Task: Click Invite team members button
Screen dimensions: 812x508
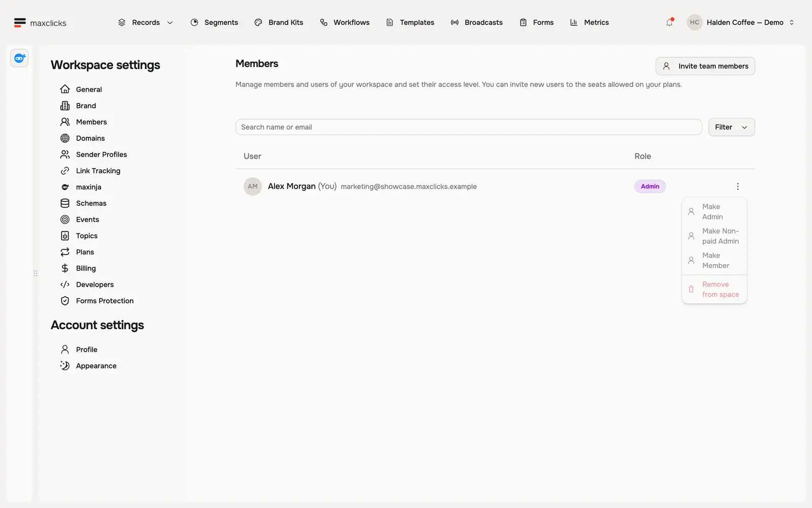Action: (705, 66)
